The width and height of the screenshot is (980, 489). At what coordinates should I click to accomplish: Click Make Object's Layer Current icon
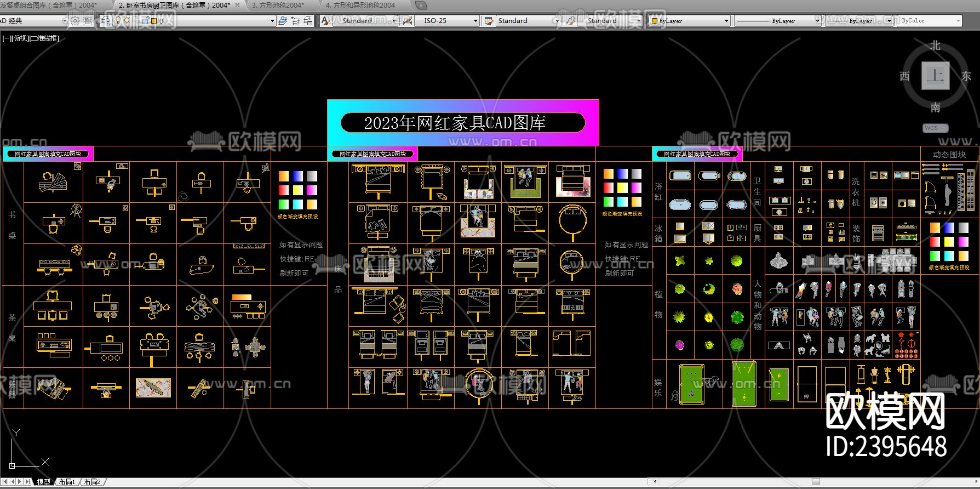point(283,21)
